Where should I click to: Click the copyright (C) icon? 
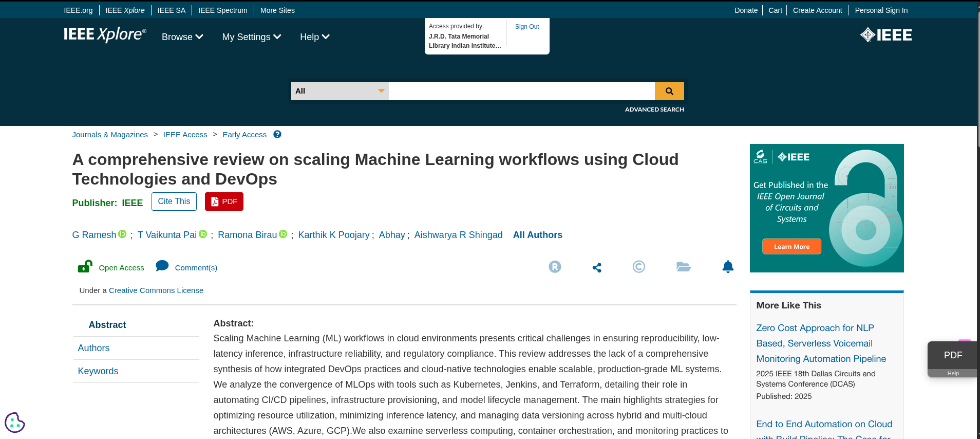pyautogui.click(x=639, y=267)
